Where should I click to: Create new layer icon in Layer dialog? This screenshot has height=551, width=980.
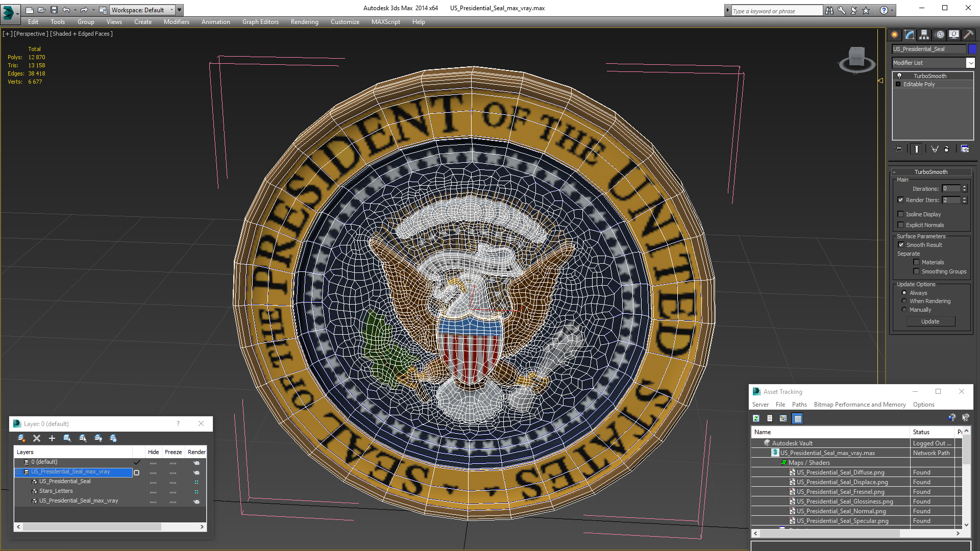click(21, 438)
